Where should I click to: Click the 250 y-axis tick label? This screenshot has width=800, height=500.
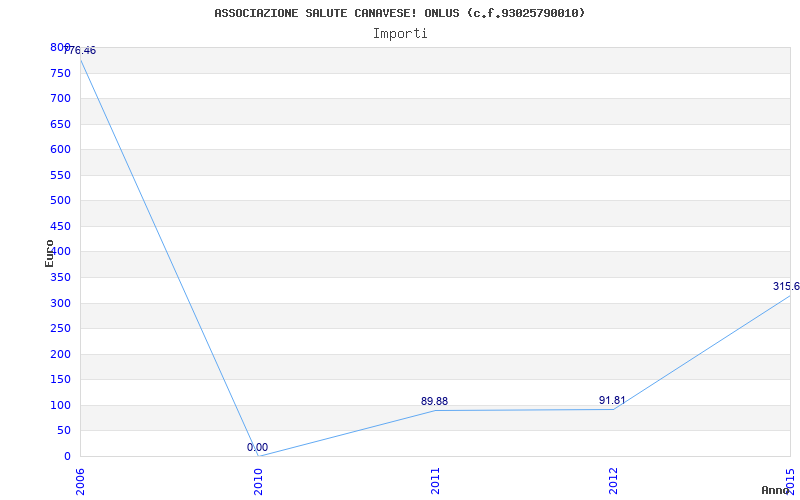pyautogui.click(x=60, y=329)
